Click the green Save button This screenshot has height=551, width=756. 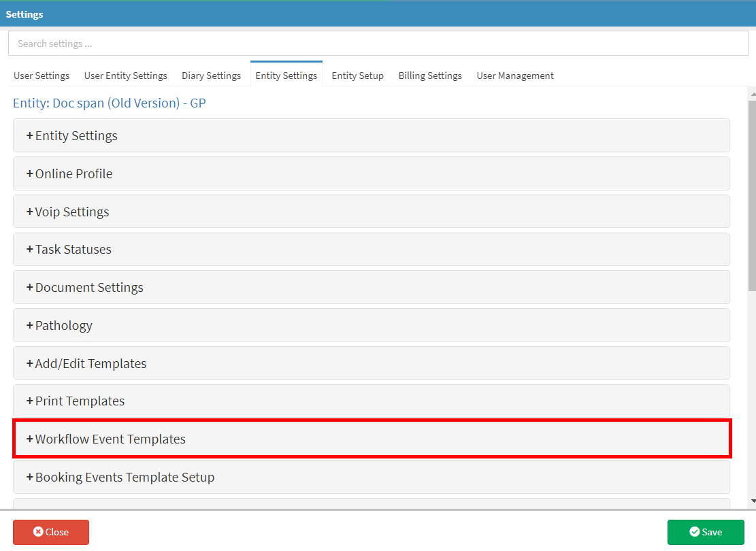706,532
